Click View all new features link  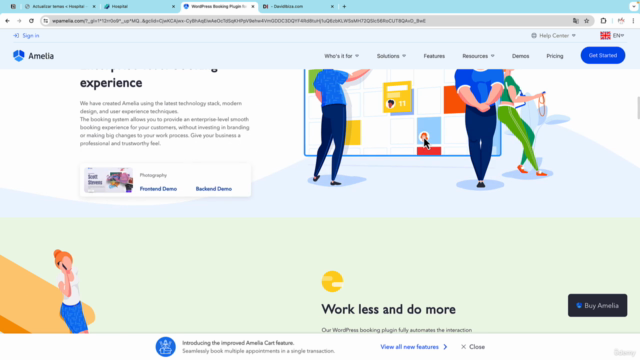pyautogui.click(x=413, y=347)
